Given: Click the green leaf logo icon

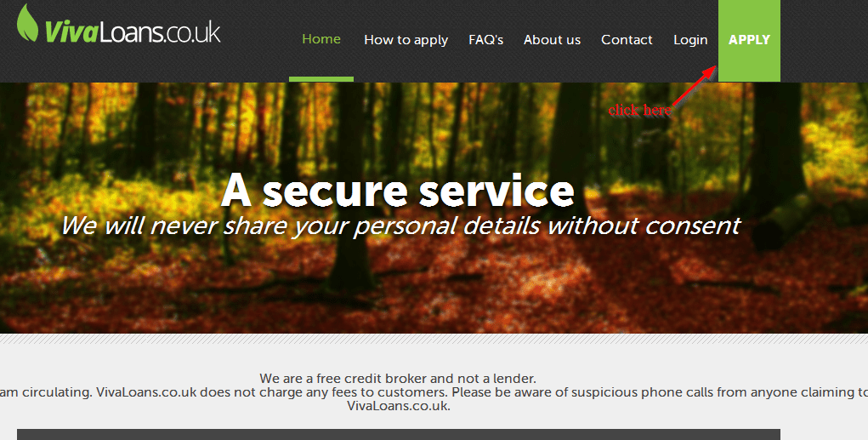Looking at the screenshot, I should pos(28,23).
